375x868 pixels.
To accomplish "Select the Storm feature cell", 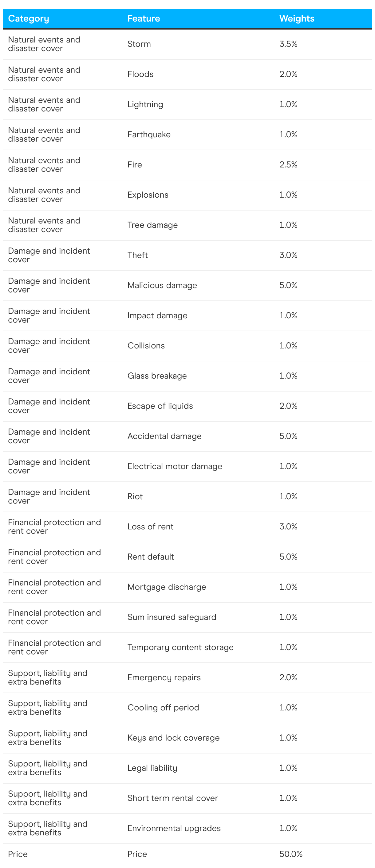I will tap(139, 44).
